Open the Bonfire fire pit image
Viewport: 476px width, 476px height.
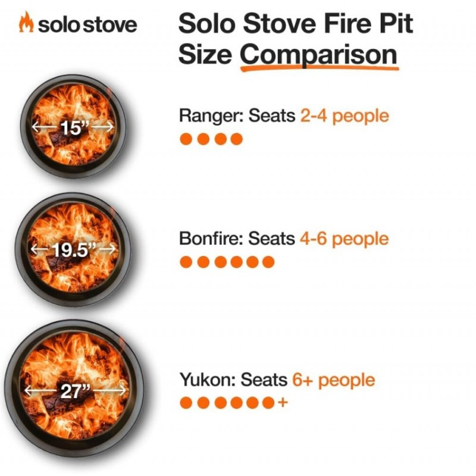coord(73,249)
